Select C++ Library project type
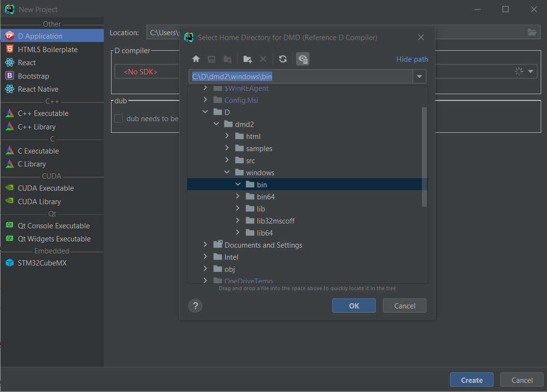The height and width of the screenshot is (392, 547). point(52,127)
